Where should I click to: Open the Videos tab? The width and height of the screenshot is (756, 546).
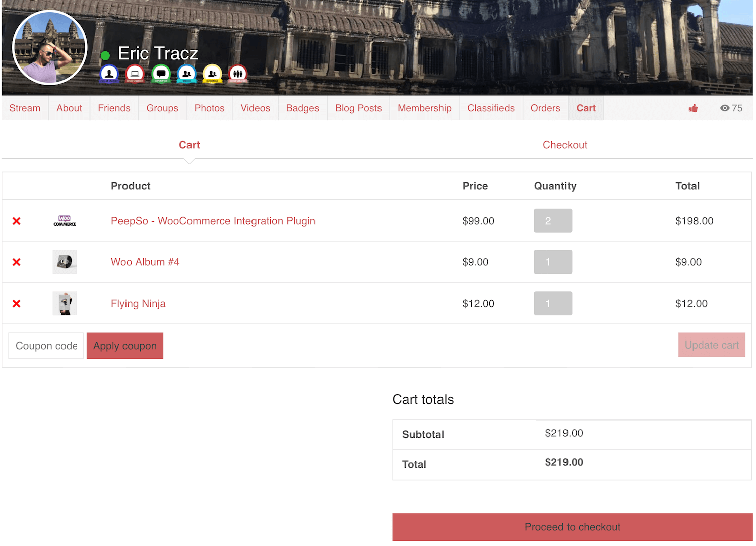click(x=255, y=108)
